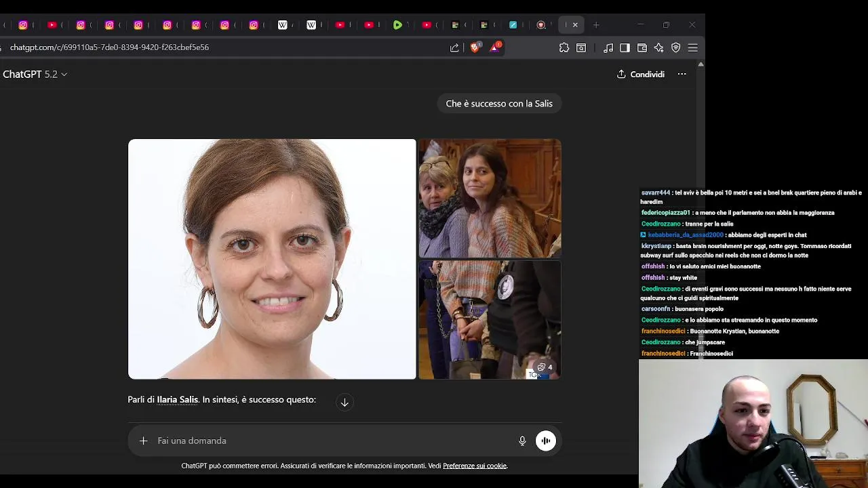This screenshot has width=868, height=488.
Task: Open the ChatGPT 5.2 model selector dropdown
Action: pos(35,74)
